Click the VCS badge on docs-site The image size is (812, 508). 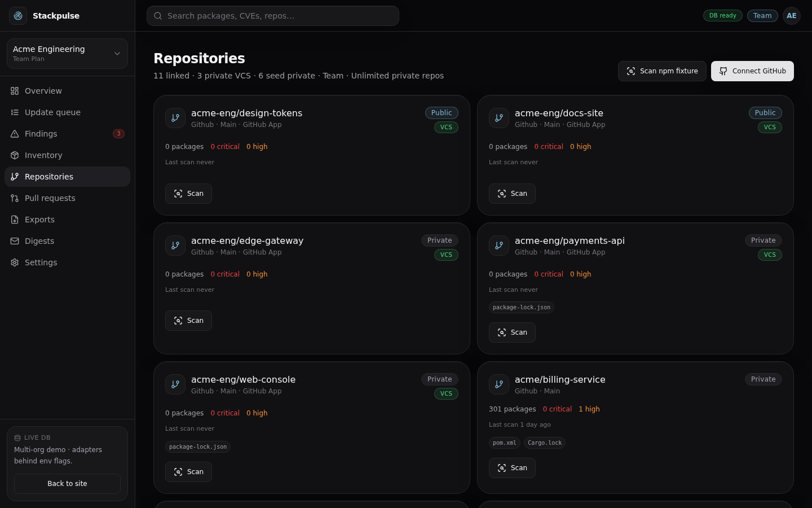pos(770,128)
